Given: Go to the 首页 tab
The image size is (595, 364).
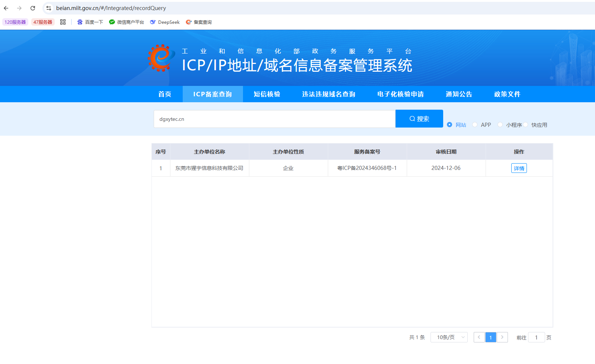Looking at the screenshot, I should [165, 94].
